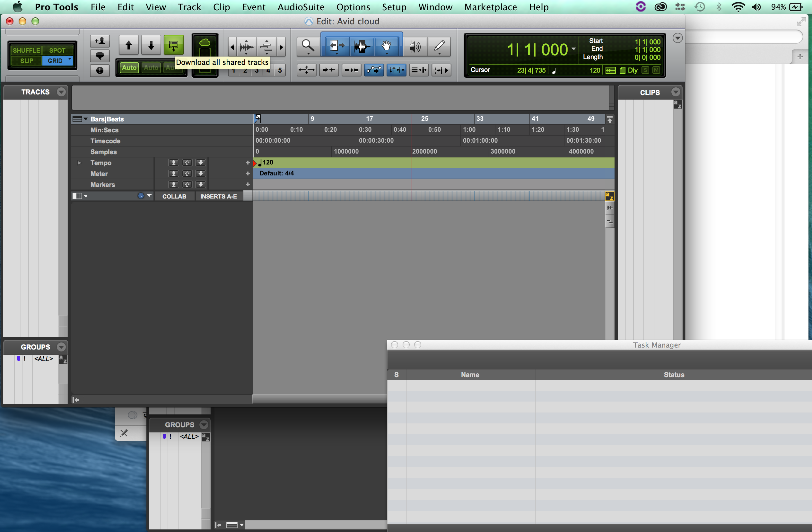Image resolution: width=812 pixels, height=532 pixels.
Task: Open the Track menu
Action: 189,7
